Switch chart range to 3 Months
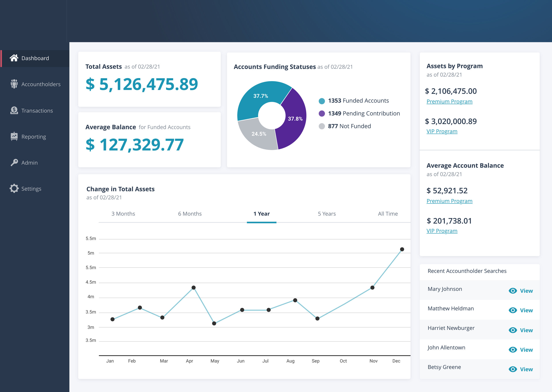This screenshot has height=392, width=552. tap(123, 214)
